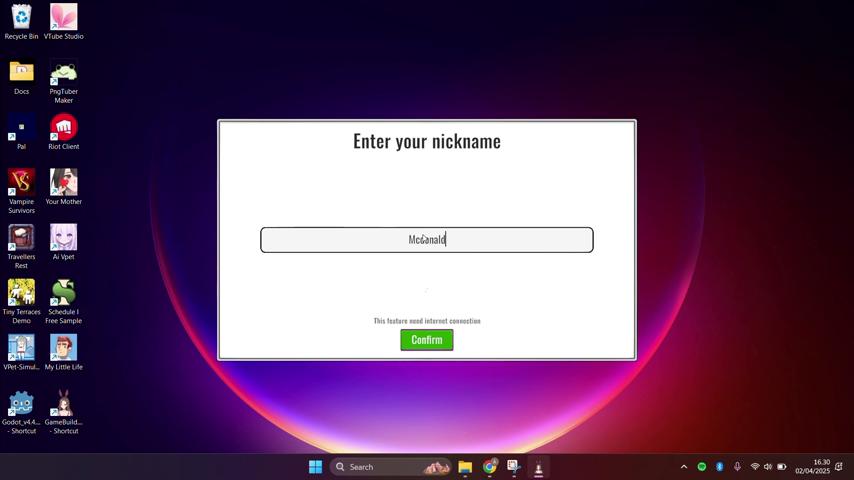The image size is (854, 480).
Task: Select the My Little Life shortcut
Action: tap(63, 348)
